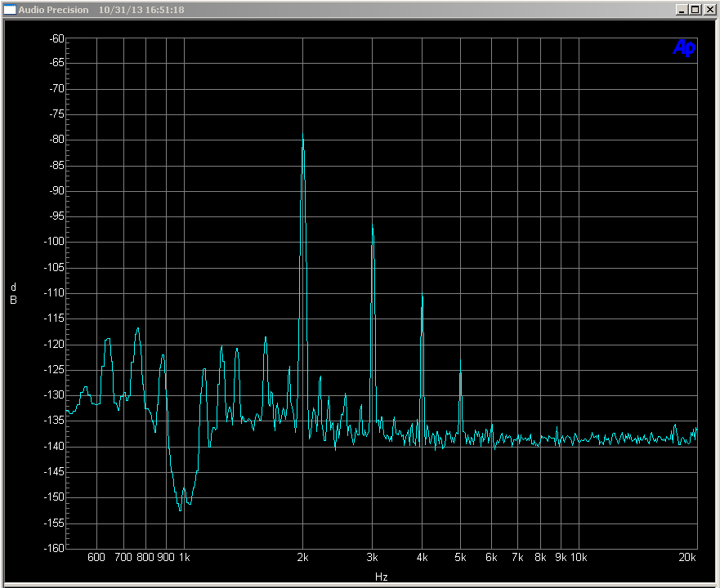Click the 5k harmonic peak tip
This screenshot has height=588, width=720.
(460, 361)
